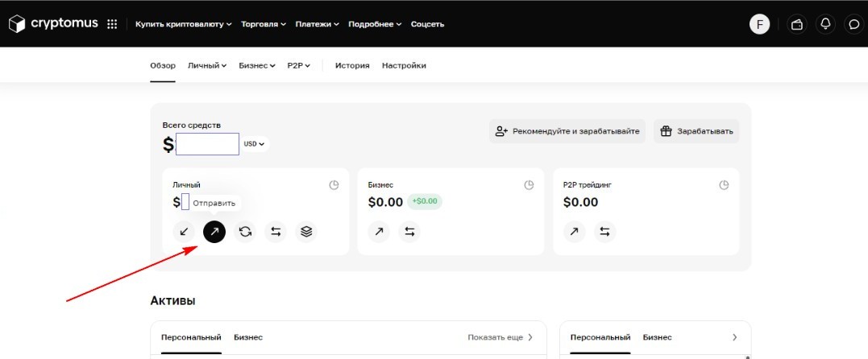Click the convert circular arrows icon in the Личный card

click(x=245, y=232)
